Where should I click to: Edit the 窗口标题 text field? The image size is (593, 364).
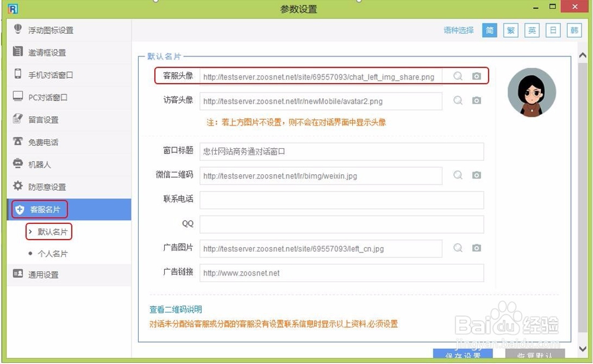coord(342,151)
